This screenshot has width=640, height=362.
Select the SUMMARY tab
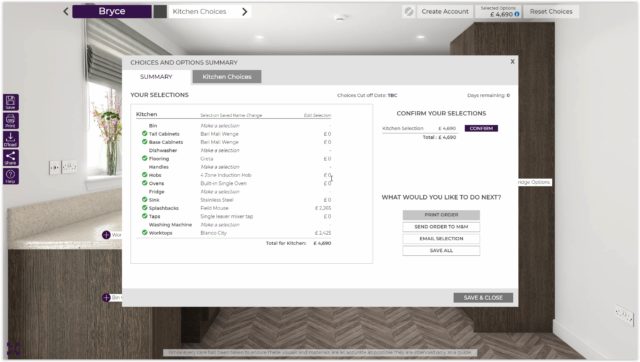[x=156, y=77]
